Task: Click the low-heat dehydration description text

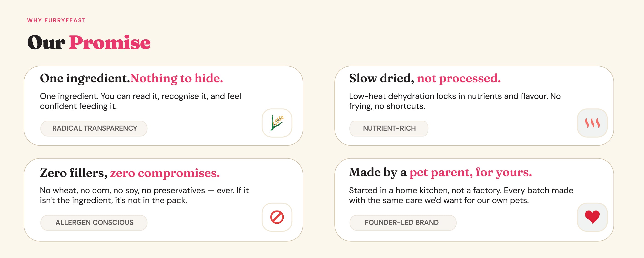Action: pyautogui.click(x=454, y=101)
